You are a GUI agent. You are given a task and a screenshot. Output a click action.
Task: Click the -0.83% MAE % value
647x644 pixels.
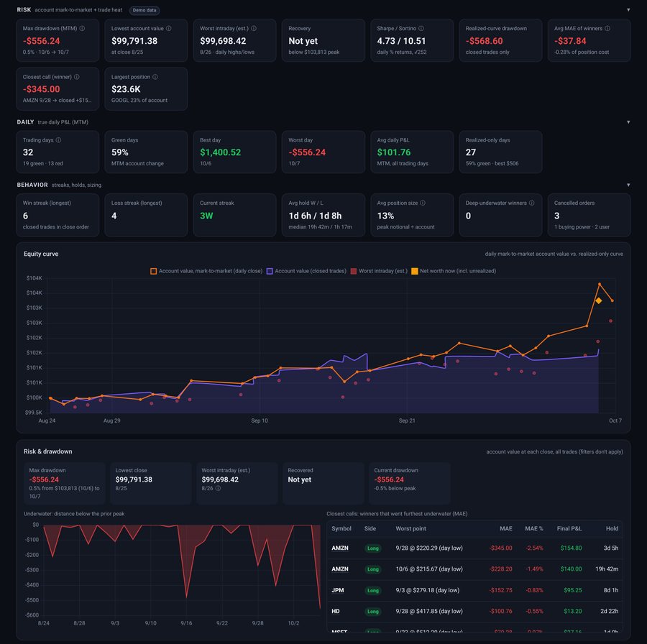pyautogui.click(x=534, y=590)
